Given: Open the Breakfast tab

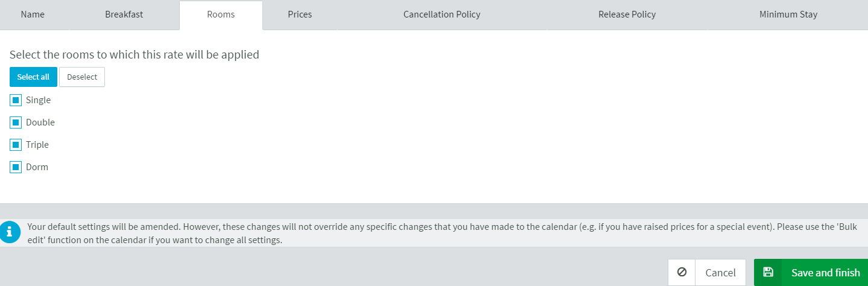Looking at the screenshot, I should point(124,14).
